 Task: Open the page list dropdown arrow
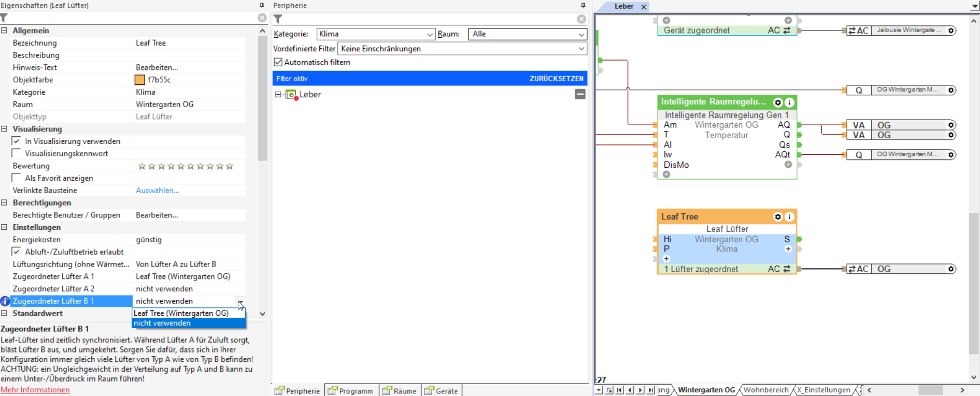click(599, 390)
